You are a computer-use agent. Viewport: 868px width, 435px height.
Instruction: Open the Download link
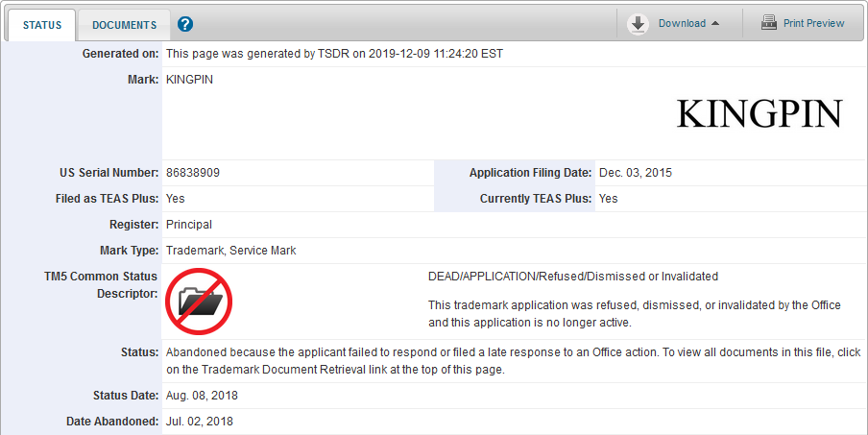[x=682, y=23]
